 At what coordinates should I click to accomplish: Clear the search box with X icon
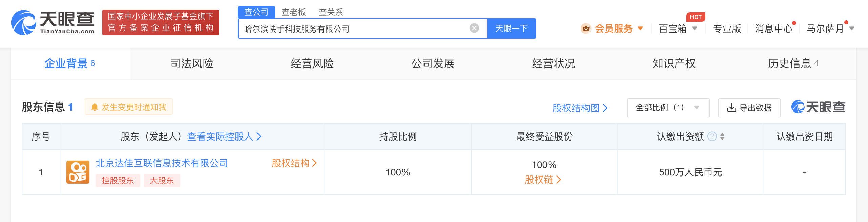[474, 28]
